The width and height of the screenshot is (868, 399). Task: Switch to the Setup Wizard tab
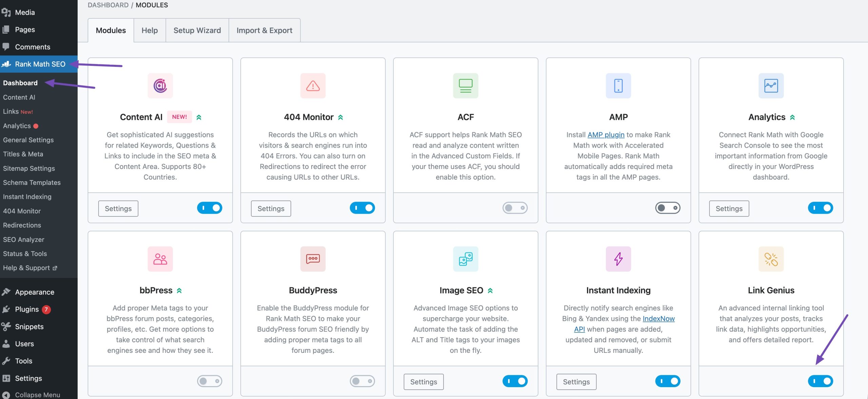pos(197,30)
